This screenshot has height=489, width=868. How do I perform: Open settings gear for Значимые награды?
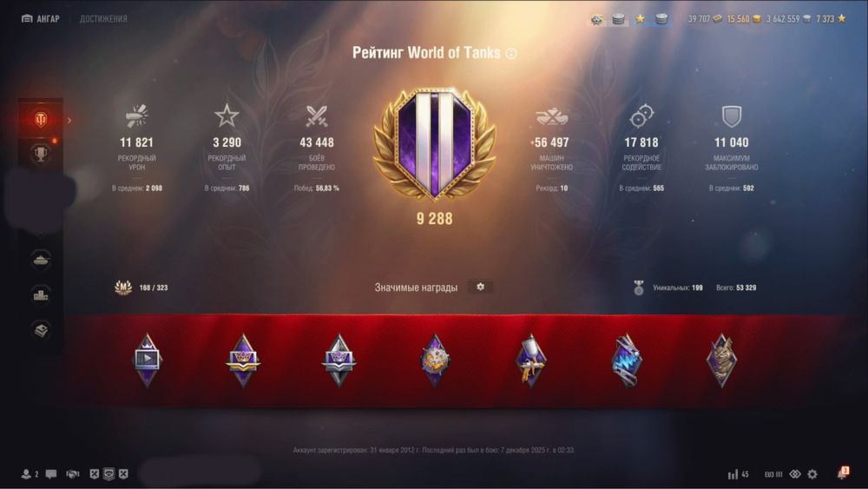tap(480, 287)
